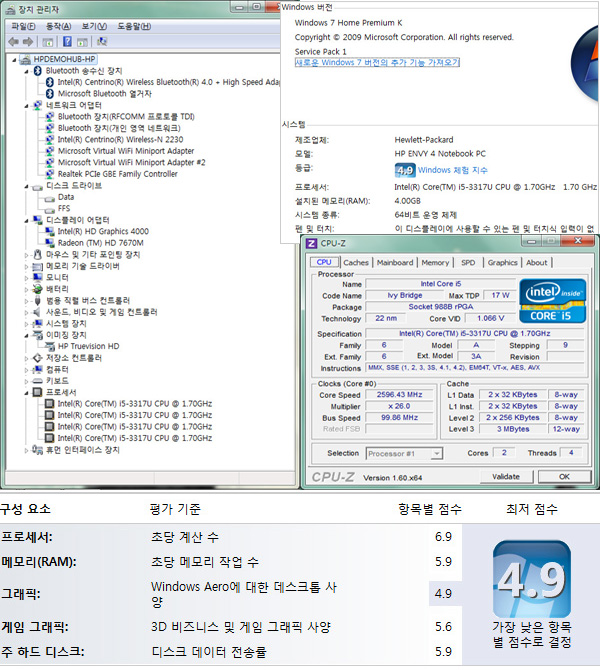Select Bluetooth 장치(RFCOMM 프로토콜 TDI) adapter
600x670 pixels.
(x=126, y=117)
